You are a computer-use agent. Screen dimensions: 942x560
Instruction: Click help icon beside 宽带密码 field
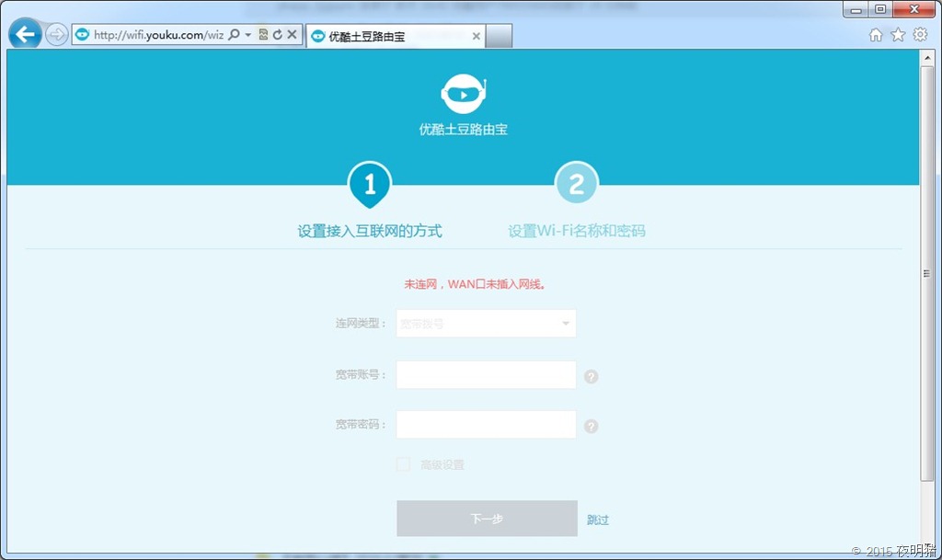coord(592,426)
